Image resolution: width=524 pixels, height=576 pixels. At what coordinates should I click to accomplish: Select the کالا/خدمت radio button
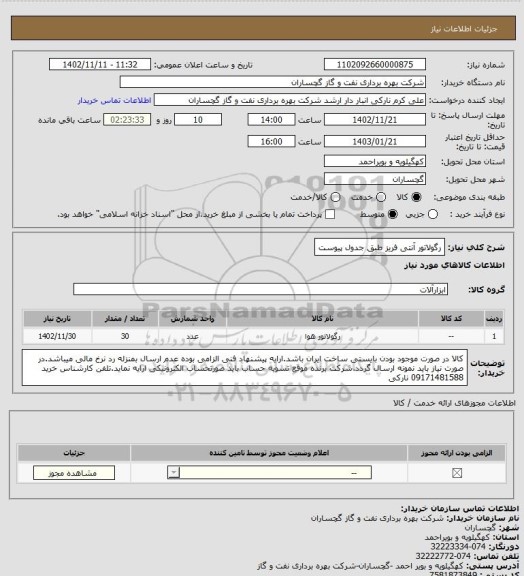pos(335,197)
